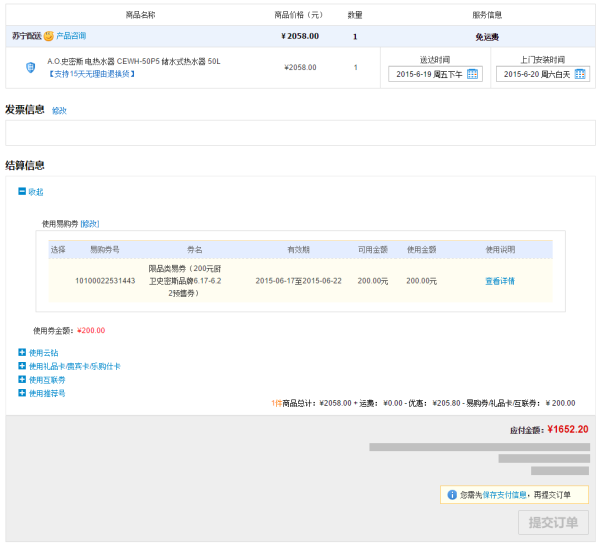Click plus icon beside 使用推荐号
Screen dimensions: 600x547
[22, 393]
